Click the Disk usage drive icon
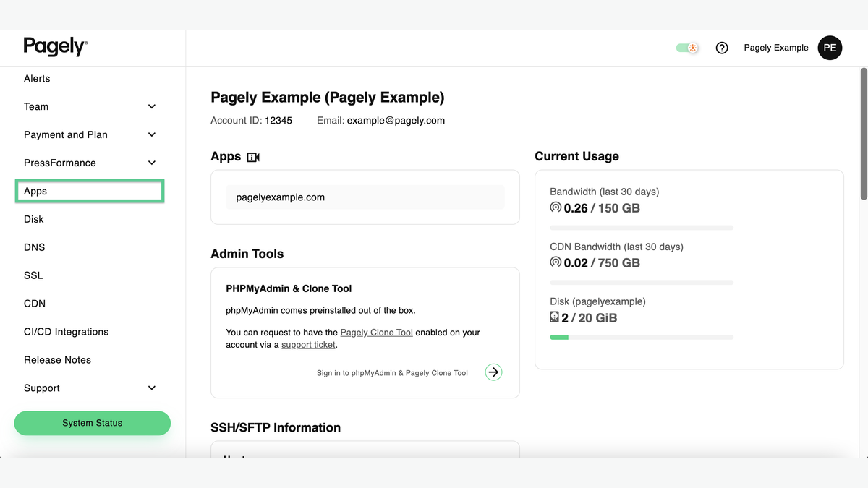 pyautogui.click(x=555, y=317)
